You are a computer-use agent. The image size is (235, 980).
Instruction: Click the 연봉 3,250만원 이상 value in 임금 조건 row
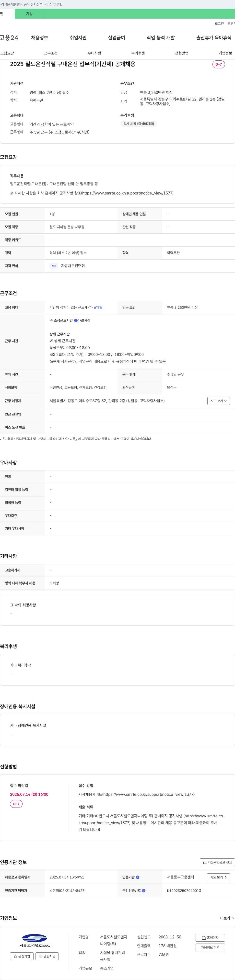182,308
